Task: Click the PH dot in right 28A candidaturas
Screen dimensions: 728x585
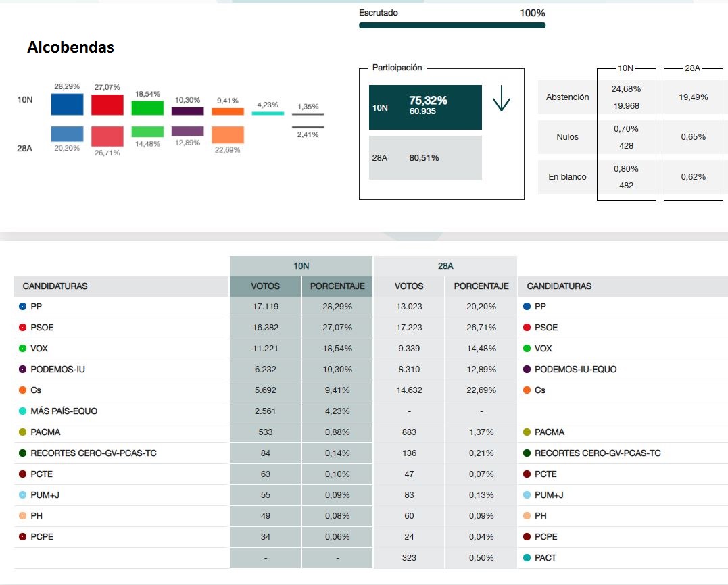Action: pos(527,516)
